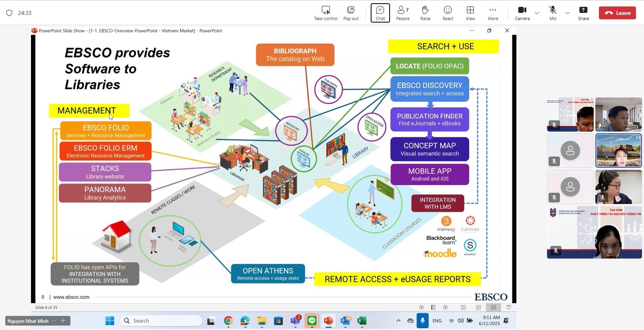Select the tile of the woman wearing a headset and glasses
The width and height of the screenshot is (644, 330).
click(618, 187)
